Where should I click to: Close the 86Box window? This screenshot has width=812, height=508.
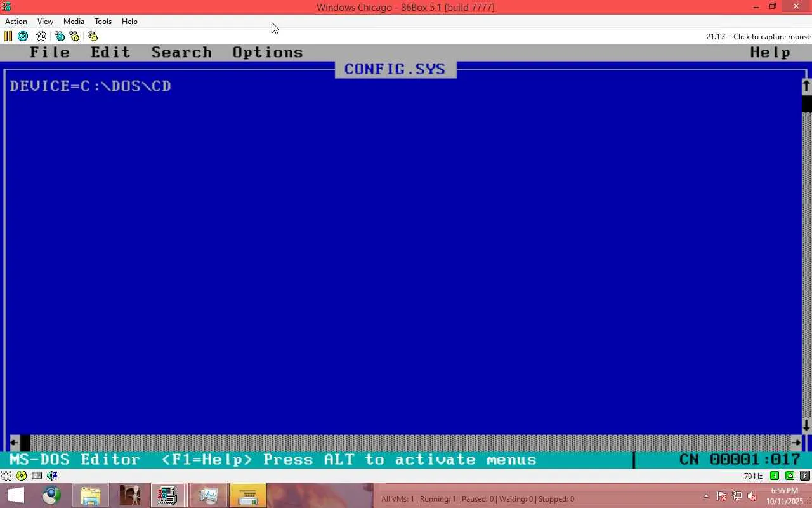796,7
